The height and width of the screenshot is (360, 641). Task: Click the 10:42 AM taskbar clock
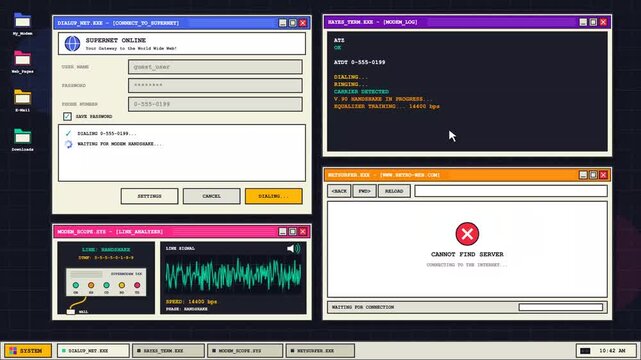612,351
